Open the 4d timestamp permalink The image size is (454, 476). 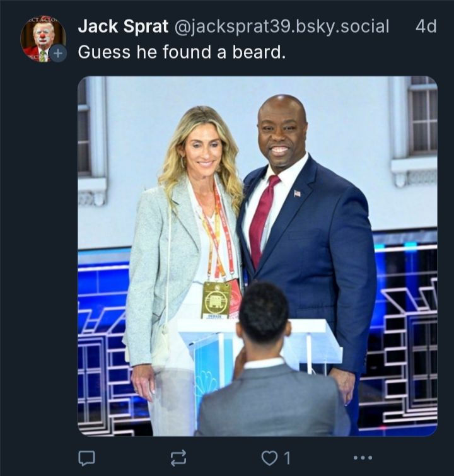pyautogui.click(x=426, y=26)
